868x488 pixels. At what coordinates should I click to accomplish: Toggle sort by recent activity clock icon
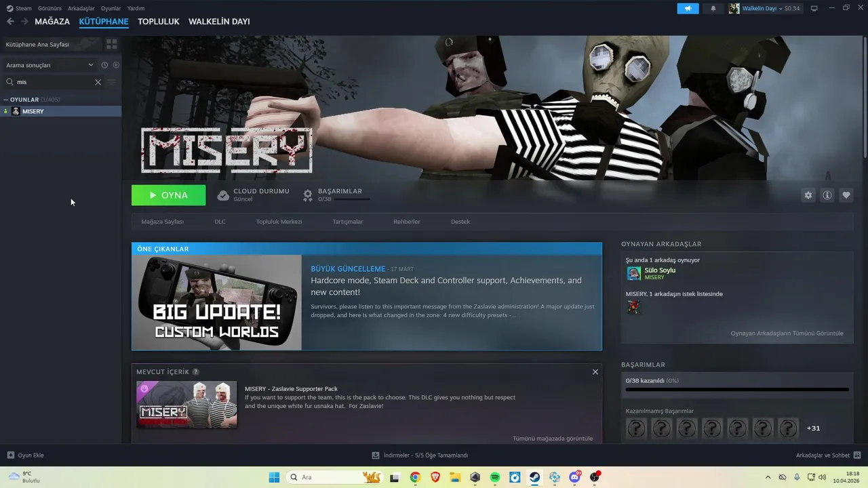pos(104,65)
